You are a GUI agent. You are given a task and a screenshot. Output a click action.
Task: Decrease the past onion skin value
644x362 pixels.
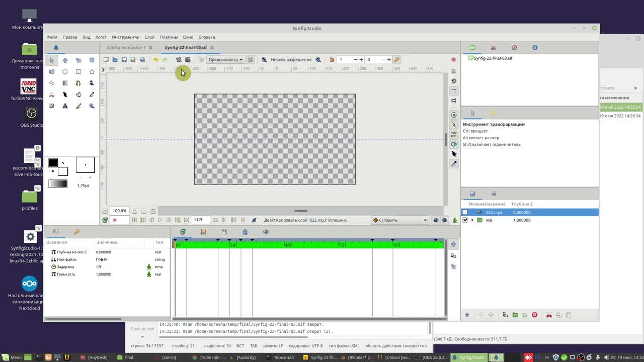coord(355,60)
